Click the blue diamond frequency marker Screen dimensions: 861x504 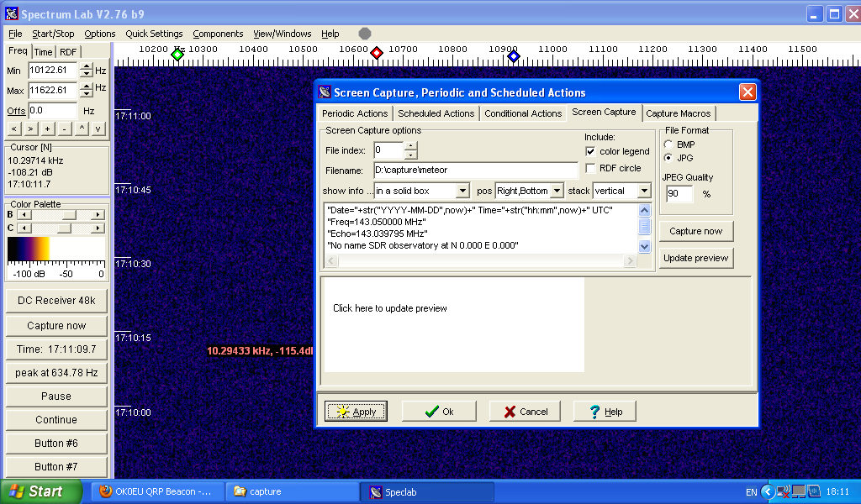(514, 55)
